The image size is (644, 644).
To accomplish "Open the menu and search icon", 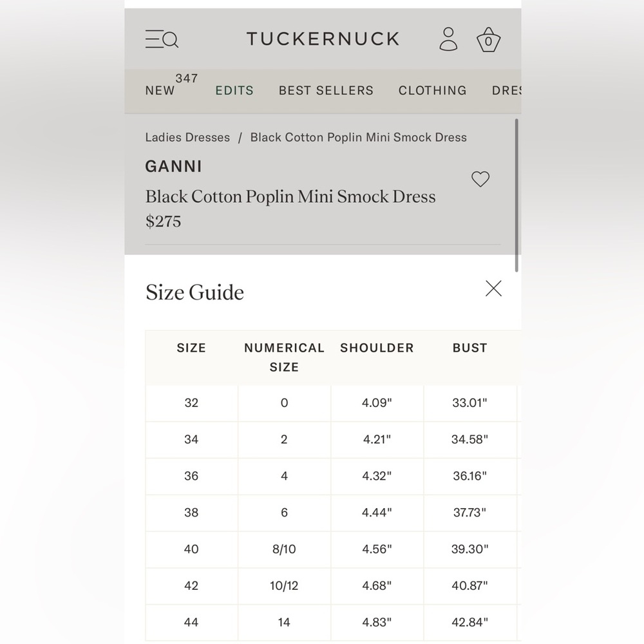I will coord(162,39).
